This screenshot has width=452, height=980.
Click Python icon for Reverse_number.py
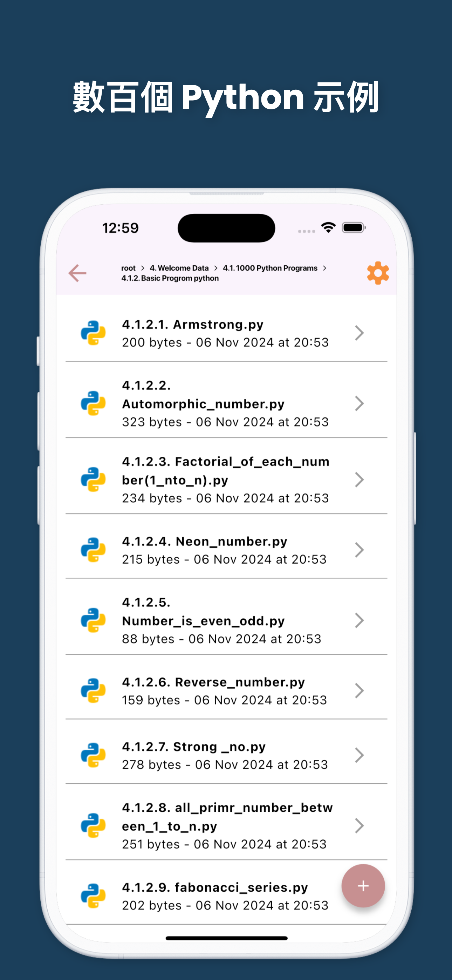tap(93, 690)
